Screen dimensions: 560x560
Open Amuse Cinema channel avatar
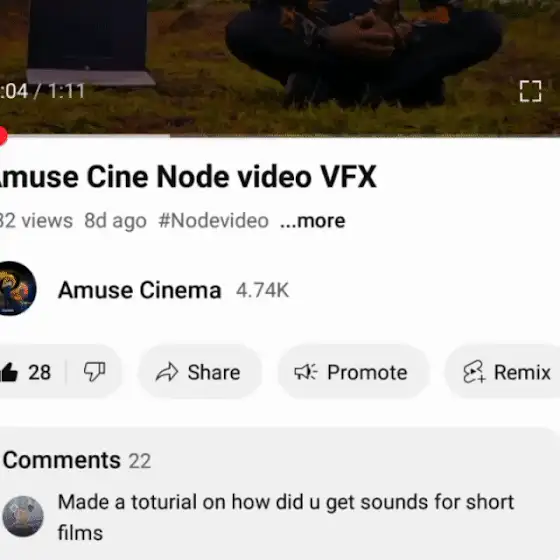(16, 289)
